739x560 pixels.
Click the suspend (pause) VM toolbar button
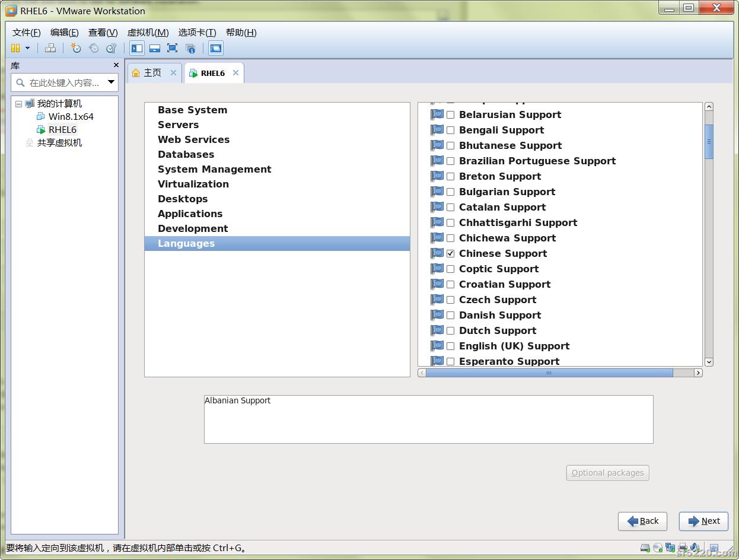coord(15,48)
